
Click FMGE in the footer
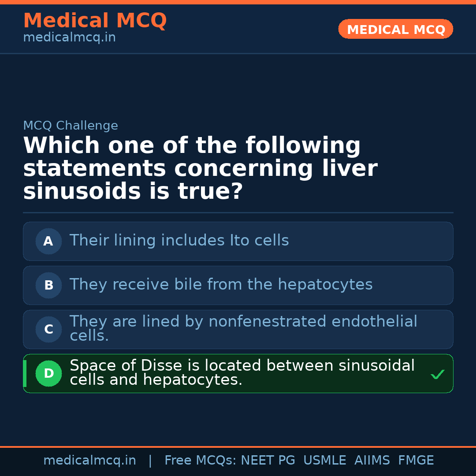coord(416,461)
